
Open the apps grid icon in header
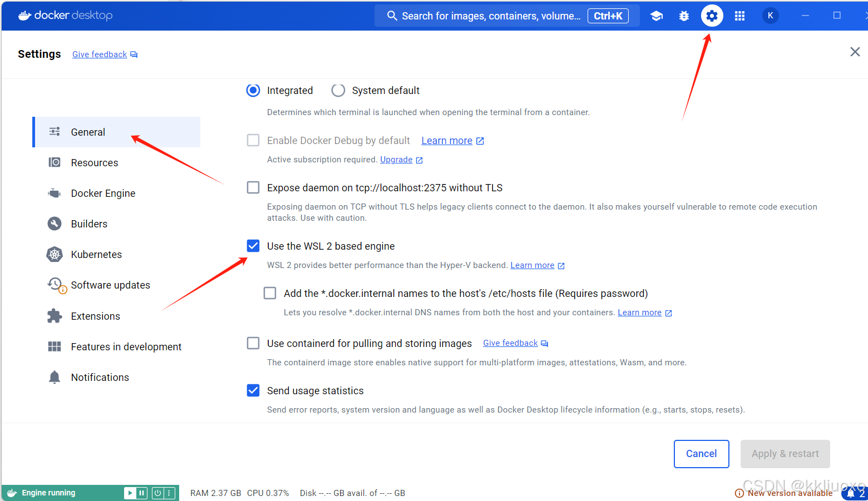pyautogui.click(x=739, y=16)
